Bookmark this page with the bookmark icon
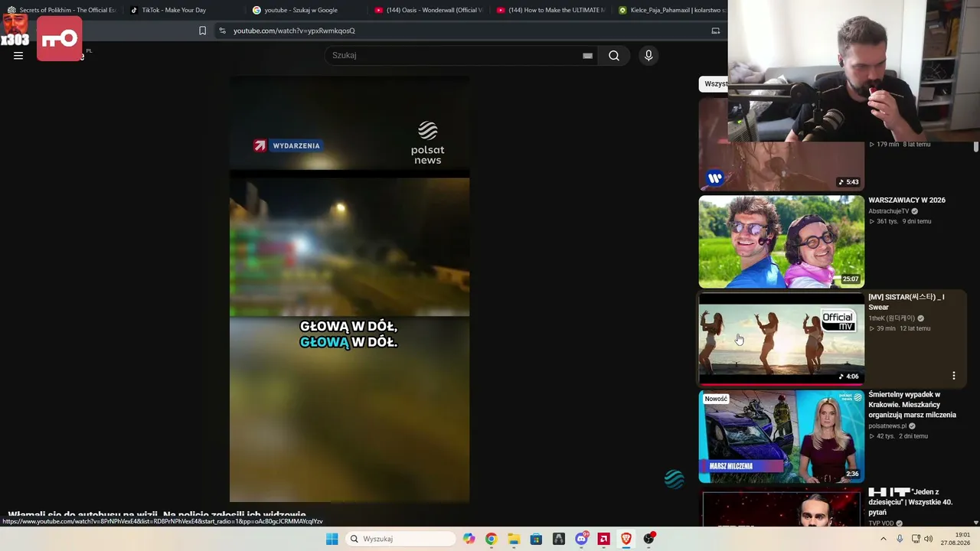The height and width of the screenshot is (551, 980). point(202,31)
